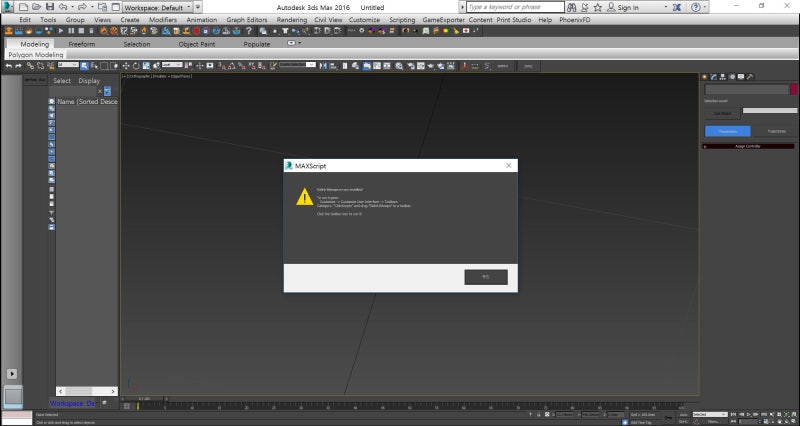
Task: Click the yellow warning triangle in MAXScript dialog
Action: coord(305,197)
